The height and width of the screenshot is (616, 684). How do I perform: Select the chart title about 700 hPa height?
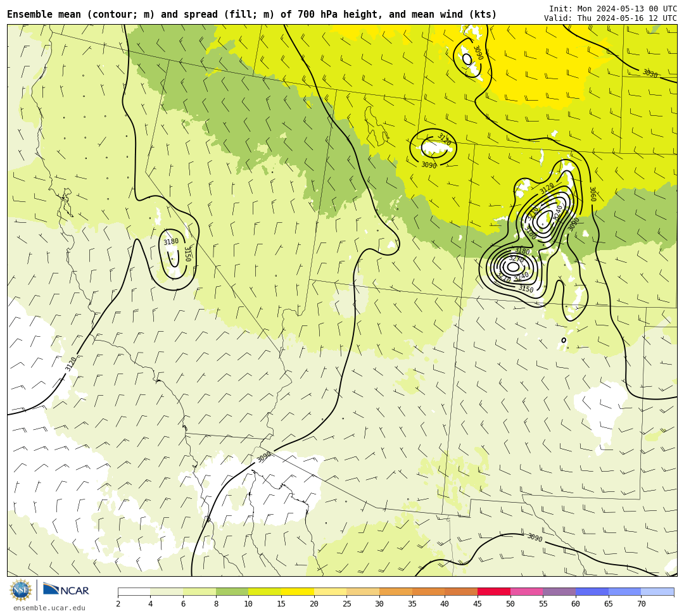[x=251, y=15]
